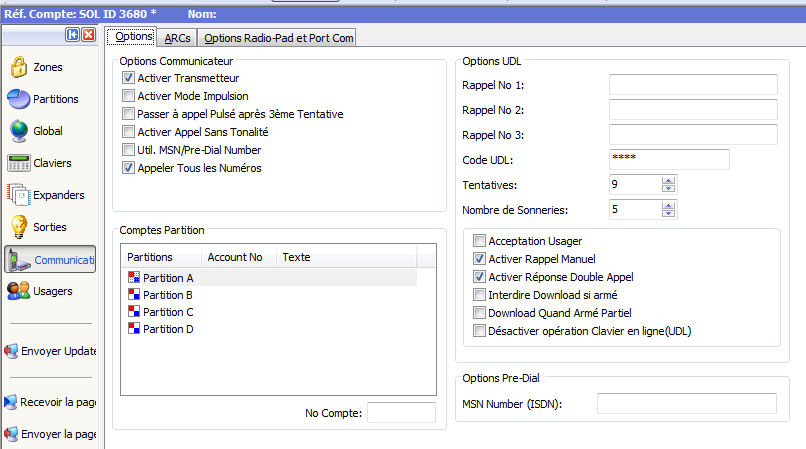Select Partition B in the list
This screenshot has height=449, width=806.
(167, 295)
